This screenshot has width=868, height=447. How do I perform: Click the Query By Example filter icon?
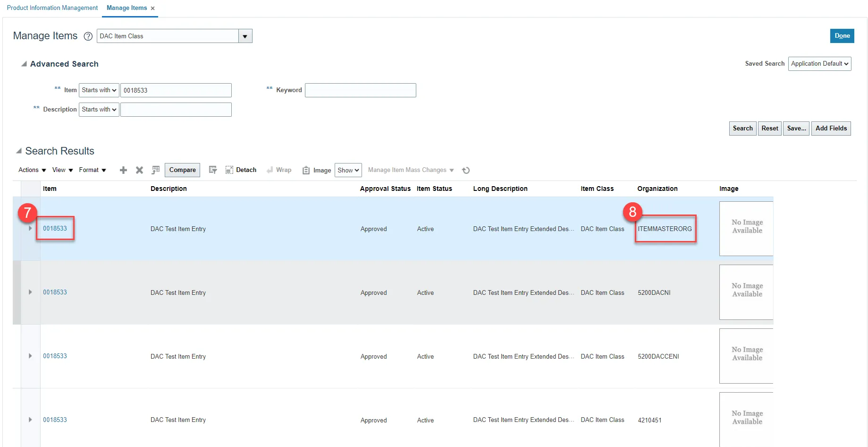[213, 170]
